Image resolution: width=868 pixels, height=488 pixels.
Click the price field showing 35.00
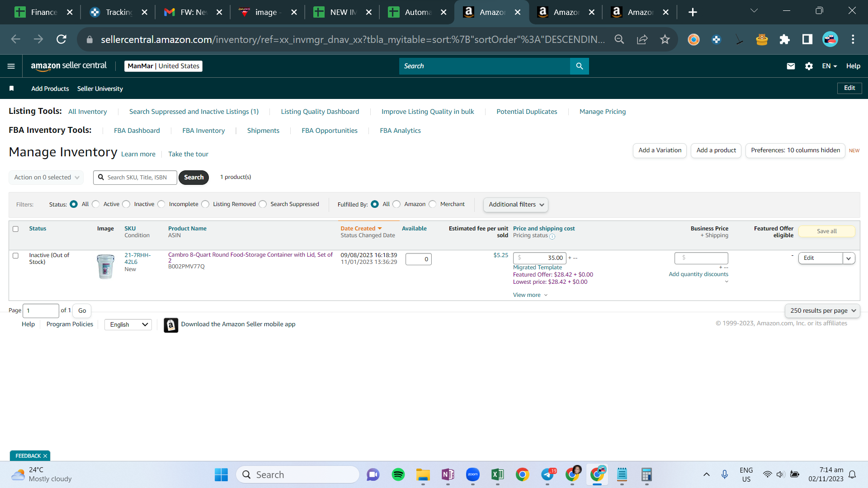coord(540,258)
